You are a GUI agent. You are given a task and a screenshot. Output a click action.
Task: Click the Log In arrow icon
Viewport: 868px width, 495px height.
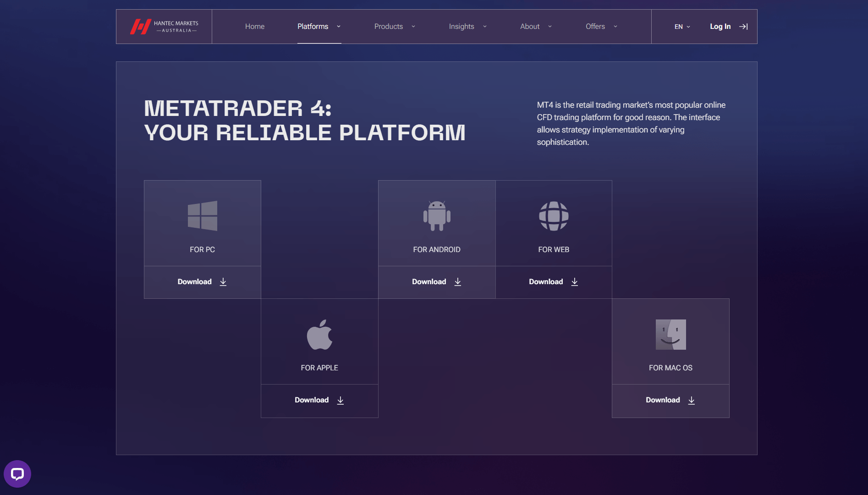click(x=743, y=27)
